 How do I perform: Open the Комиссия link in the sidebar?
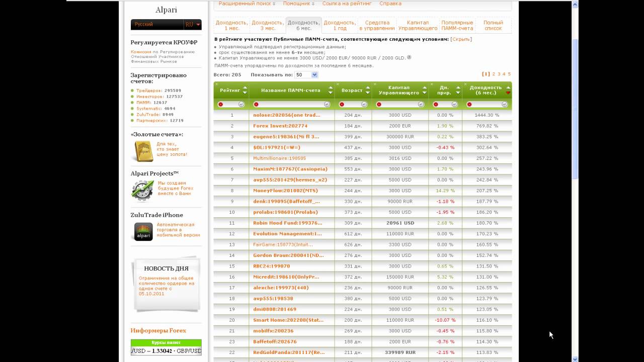pyautogui.click(x=141, y=52)
